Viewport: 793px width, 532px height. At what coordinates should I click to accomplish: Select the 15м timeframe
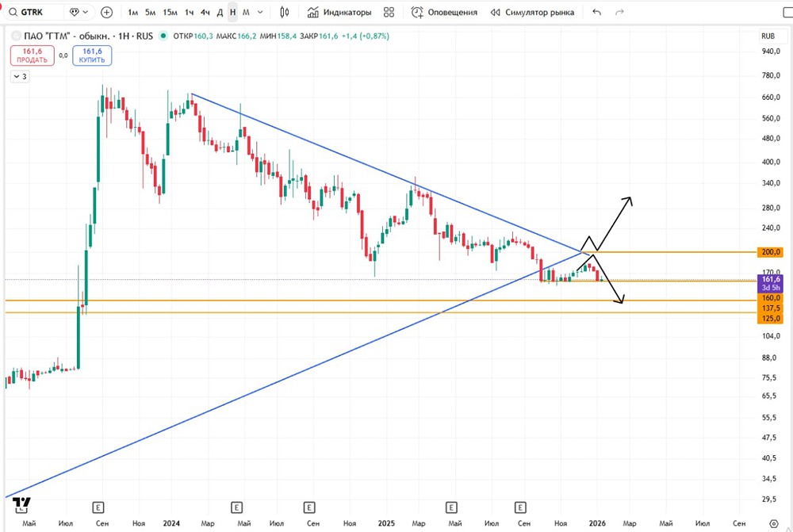170,12
